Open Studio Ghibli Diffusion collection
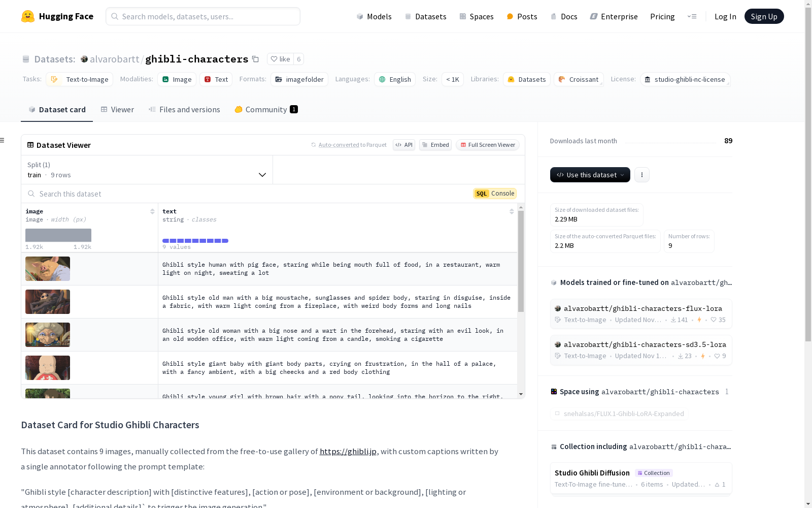Image resolution: width=812 pixels, height=508 pixels. click(x=641, y=478)
